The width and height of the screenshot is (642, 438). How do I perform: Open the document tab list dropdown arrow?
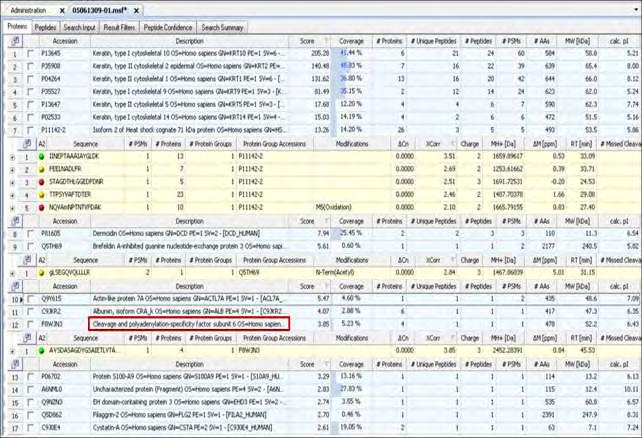(637, 10)
